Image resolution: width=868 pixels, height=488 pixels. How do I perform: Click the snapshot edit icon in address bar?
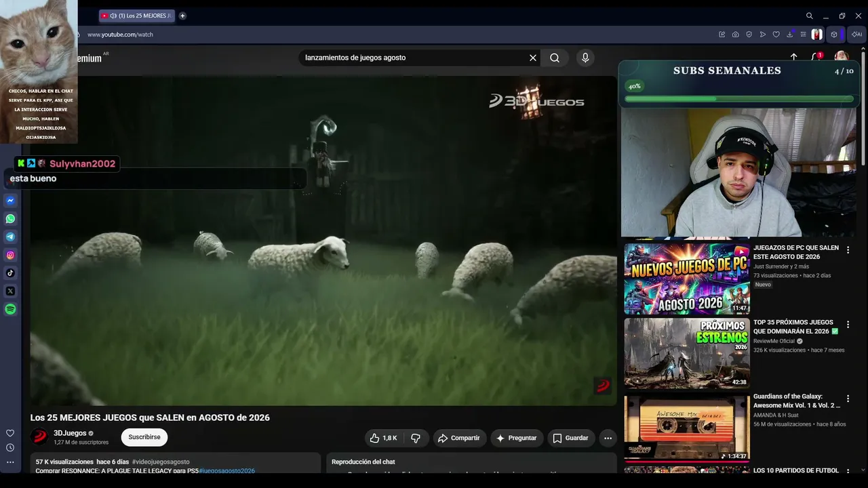pyautogui.click(x=722, y=35)
